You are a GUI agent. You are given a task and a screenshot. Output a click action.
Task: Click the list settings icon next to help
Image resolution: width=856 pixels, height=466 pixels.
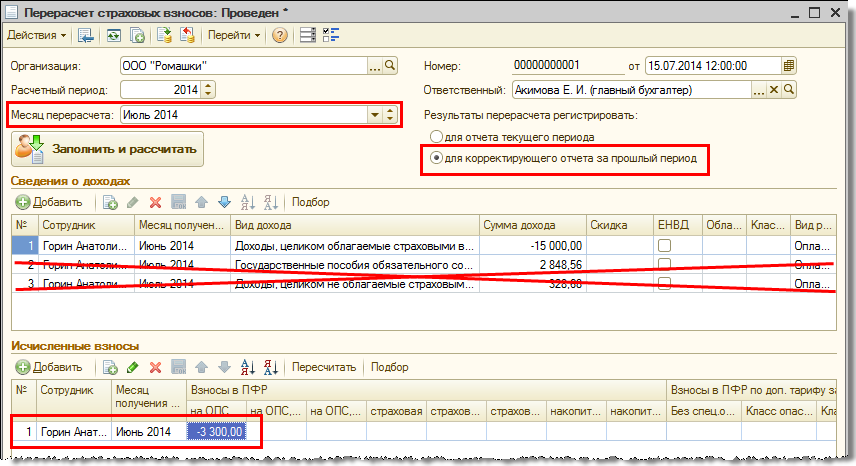tap(308, 35)
